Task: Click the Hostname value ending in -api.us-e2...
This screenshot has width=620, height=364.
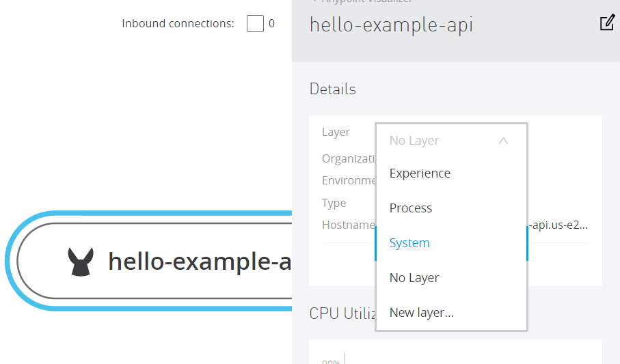Action: (x=558, y=225)
